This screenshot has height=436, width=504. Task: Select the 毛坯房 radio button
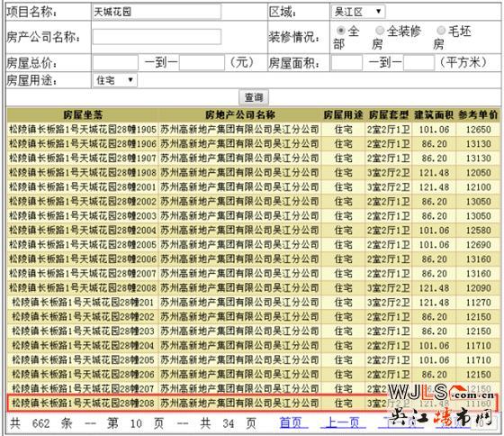pyautogui.click(x=441, y=31)
